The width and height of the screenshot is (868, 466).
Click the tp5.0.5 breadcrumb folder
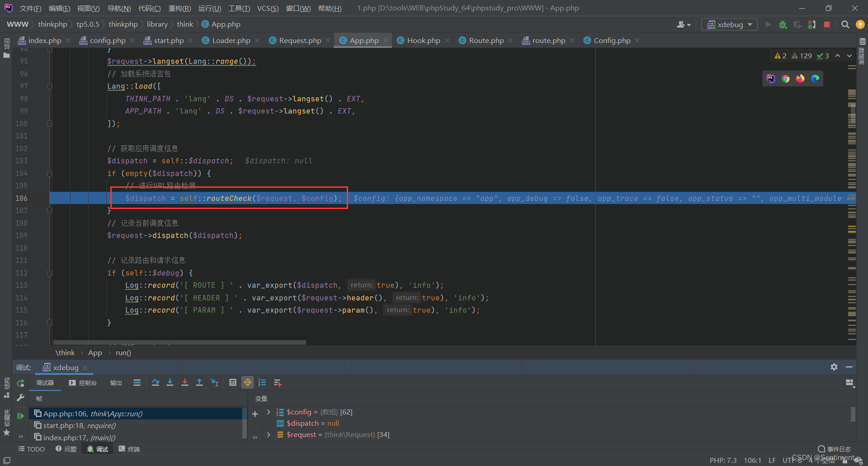tap(88, 24)
